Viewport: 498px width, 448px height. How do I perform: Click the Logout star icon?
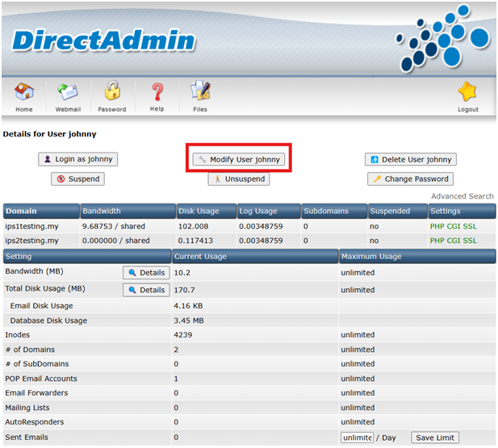pyautogui.click(x=467, y=92)
